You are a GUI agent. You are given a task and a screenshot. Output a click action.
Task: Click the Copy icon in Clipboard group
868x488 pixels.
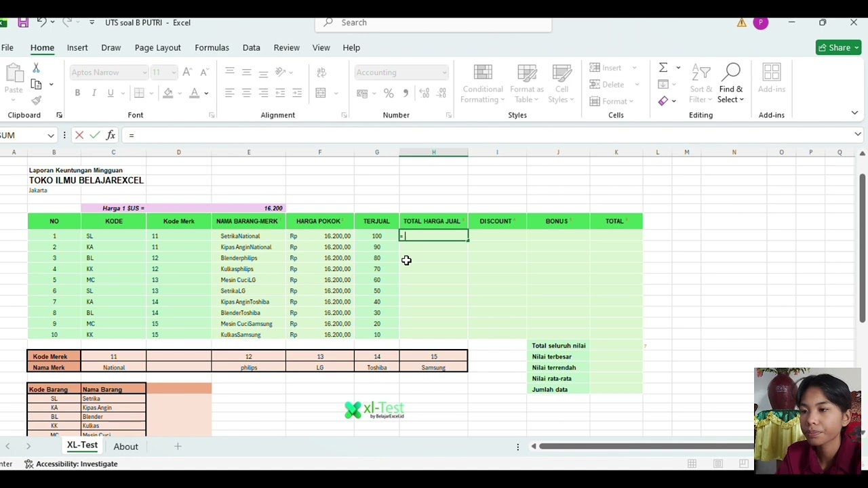click(37, 84)
